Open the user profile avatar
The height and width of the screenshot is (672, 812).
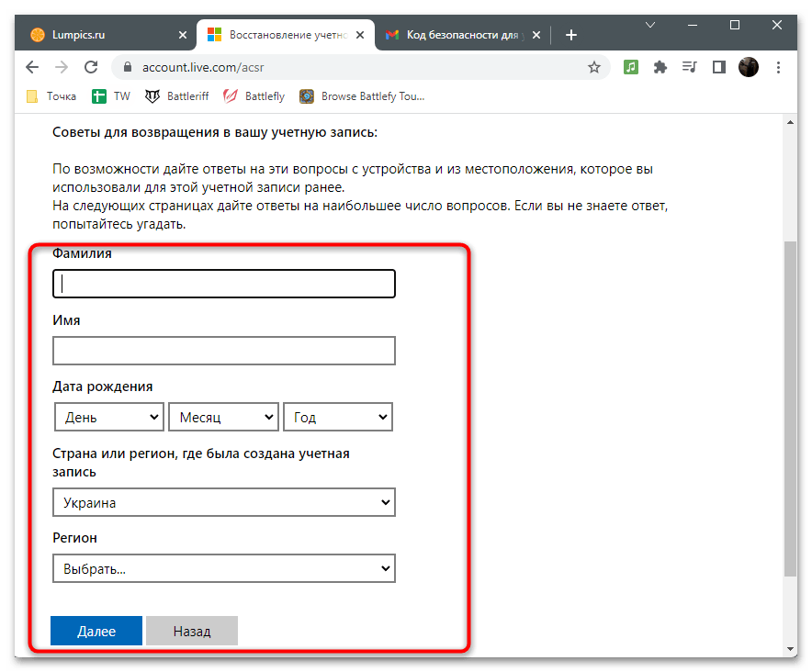coord(749,67)
